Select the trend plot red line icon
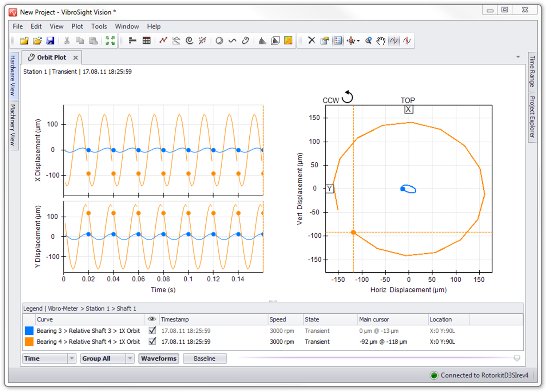The image size is (547, 392). [x=163, y=40]
